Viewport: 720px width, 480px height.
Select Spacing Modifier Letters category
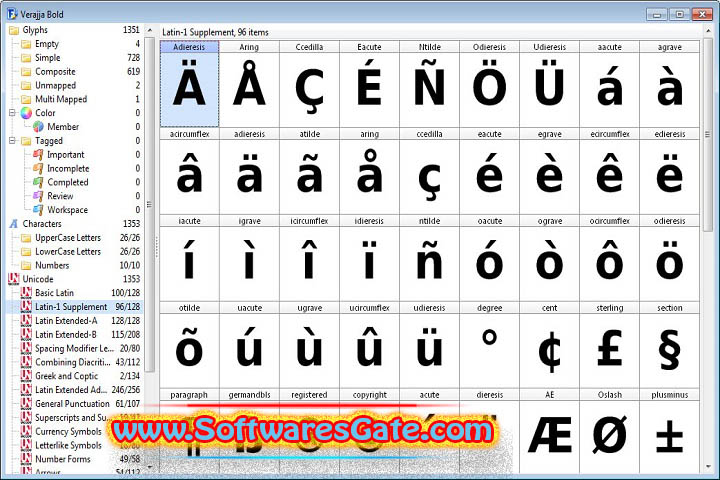click(x=74, y=348)
